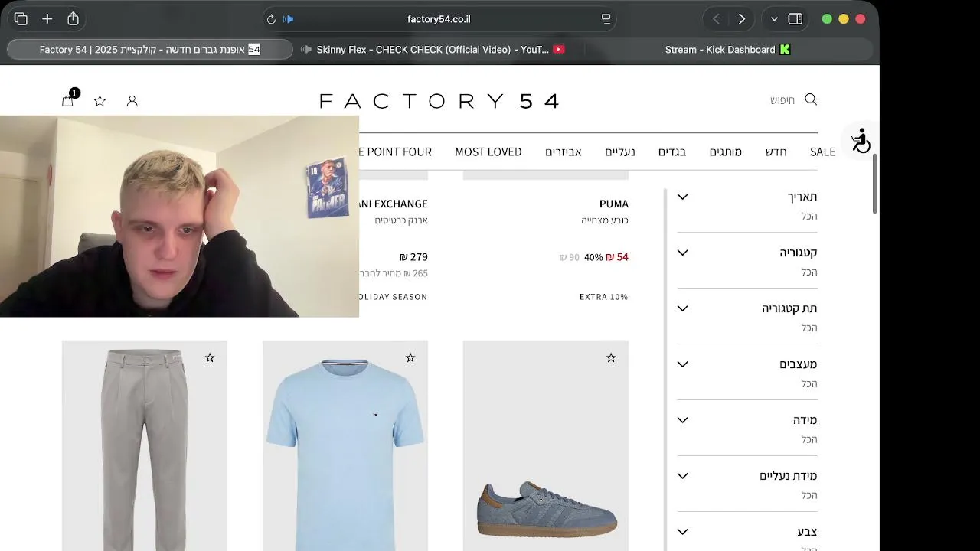980x551 pixels.
Task: Expand the קטגוריה filter chevron
Action: coord(683,253)
